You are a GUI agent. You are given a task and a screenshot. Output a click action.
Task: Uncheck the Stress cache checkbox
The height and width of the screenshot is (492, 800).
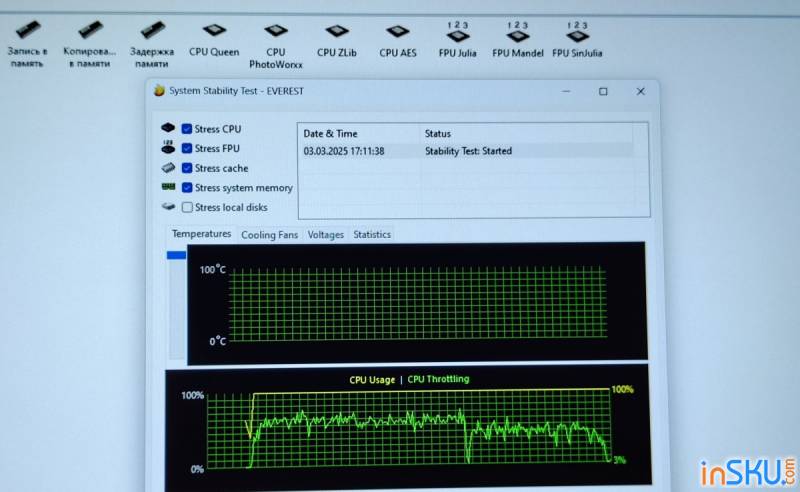(187, 168)
